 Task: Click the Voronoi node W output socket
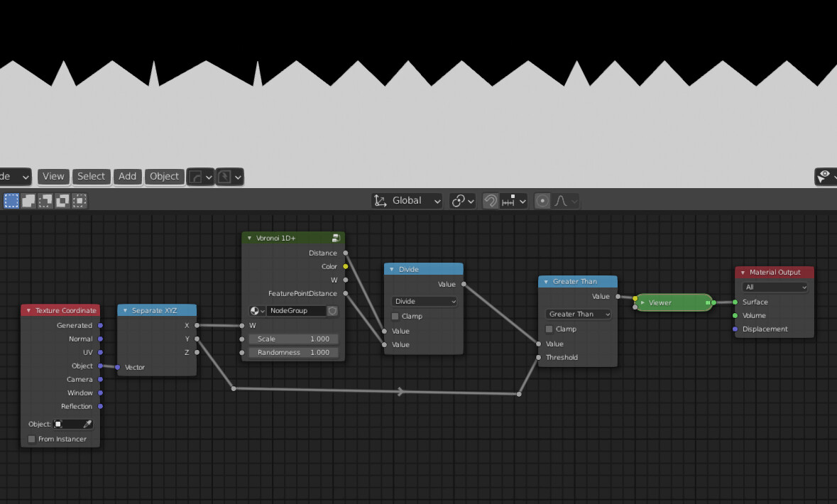(345, 280)
